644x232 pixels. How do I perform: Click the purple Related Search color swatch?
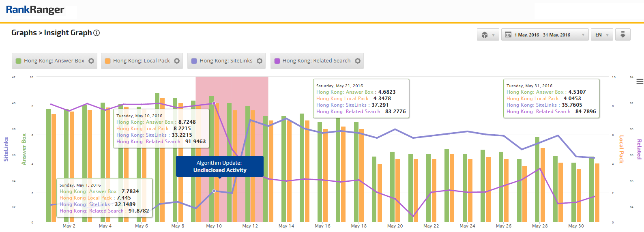(x=277, y=61)
